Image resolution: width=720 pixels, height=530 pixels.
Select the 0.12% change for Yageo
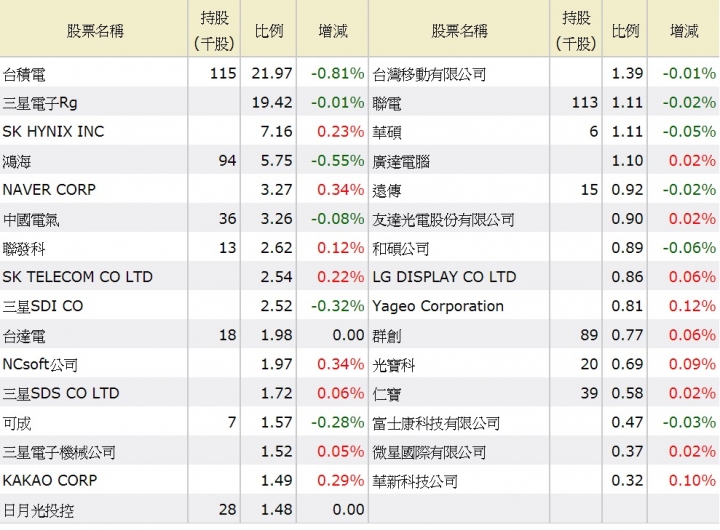click(692, 306)
